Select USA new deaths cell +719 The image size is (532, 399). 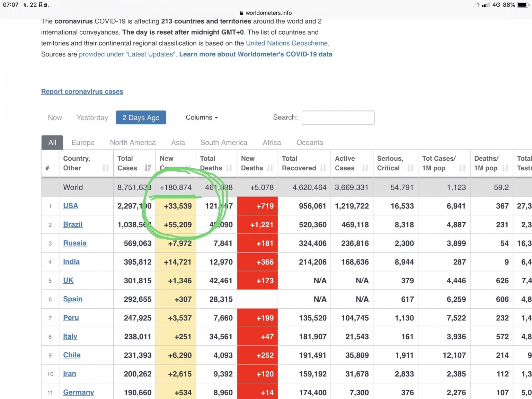(257, 206)
